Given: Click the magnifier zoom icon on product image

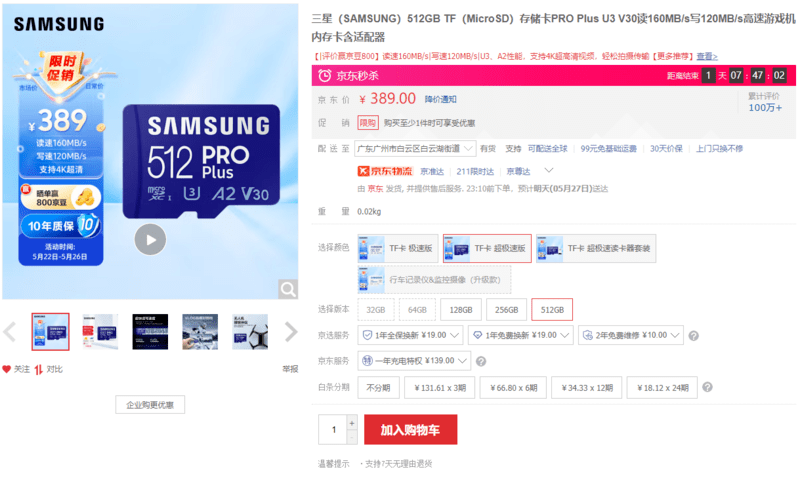Looking at the screenshot, I should pos(288,289).
